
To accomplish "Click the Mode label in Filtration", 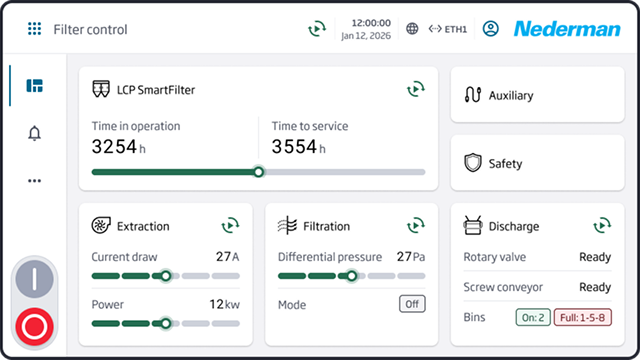I will tap(292, 305).
